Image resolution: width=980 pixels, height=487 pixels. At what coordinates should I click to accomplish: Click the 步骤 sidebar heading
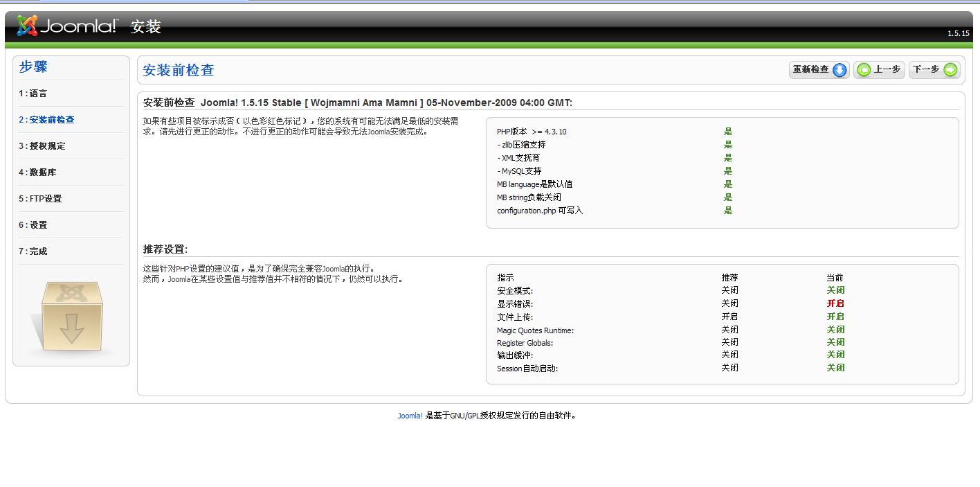click(33, 67)
